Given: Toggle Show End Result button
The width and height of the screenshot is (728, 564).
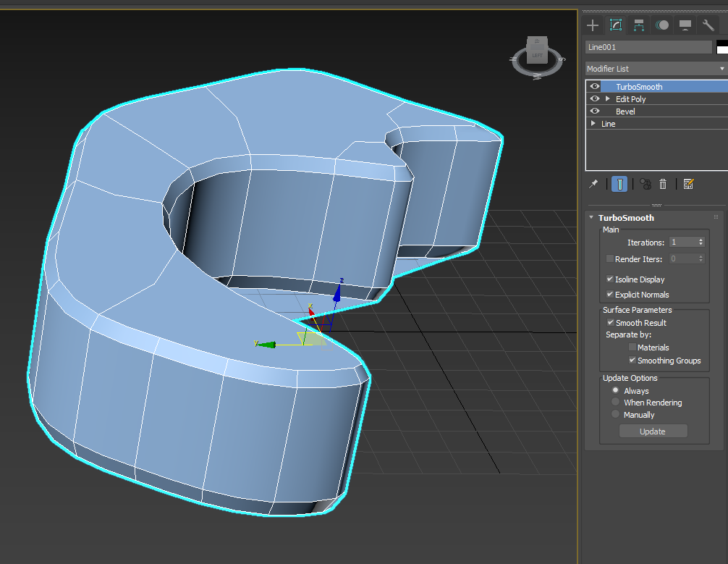Looking at the screenshot, I should pyautogui.click(x=619, y=184).
